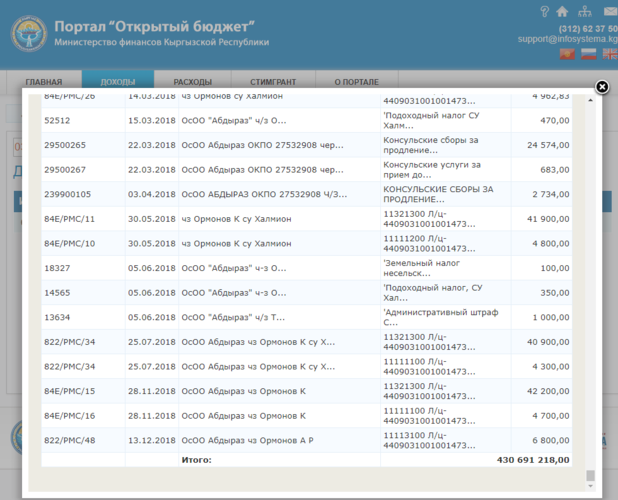This screenshot has width=618, height=500.
Task: Click the total amount 430 691 218,00
Action: 533,459
